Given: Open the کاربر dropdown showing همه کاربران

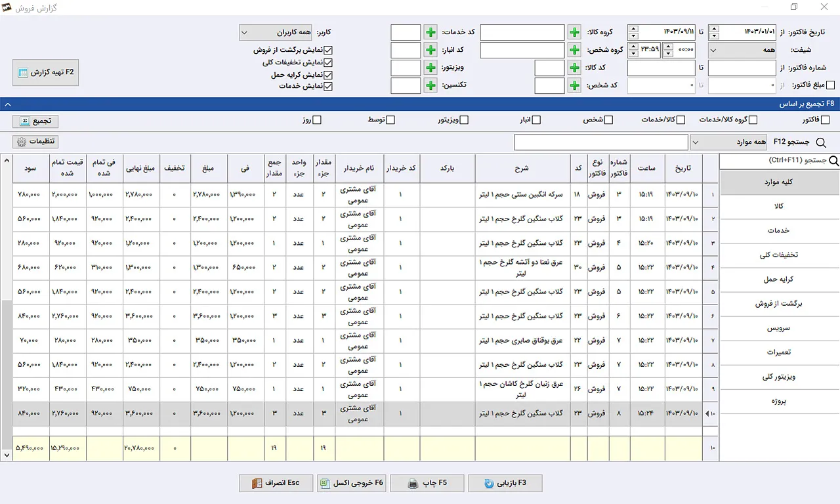Looking at the screenshot, I should point(276,32).
